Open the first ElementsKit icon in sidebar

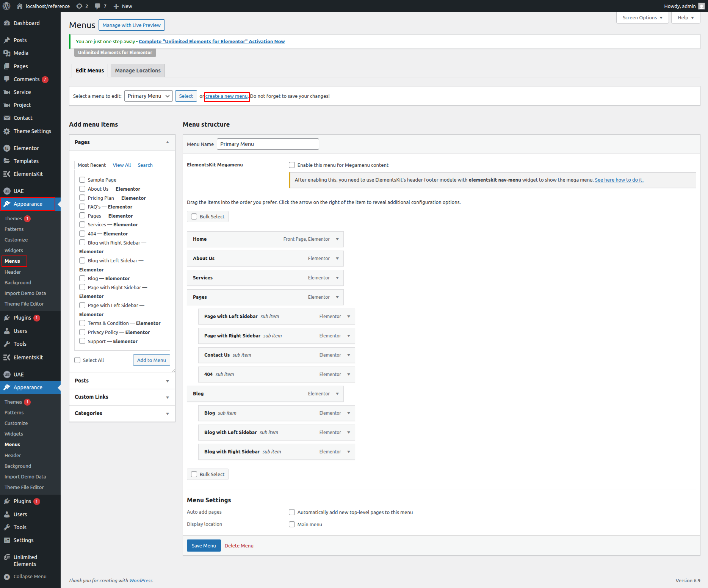[7, 174]
